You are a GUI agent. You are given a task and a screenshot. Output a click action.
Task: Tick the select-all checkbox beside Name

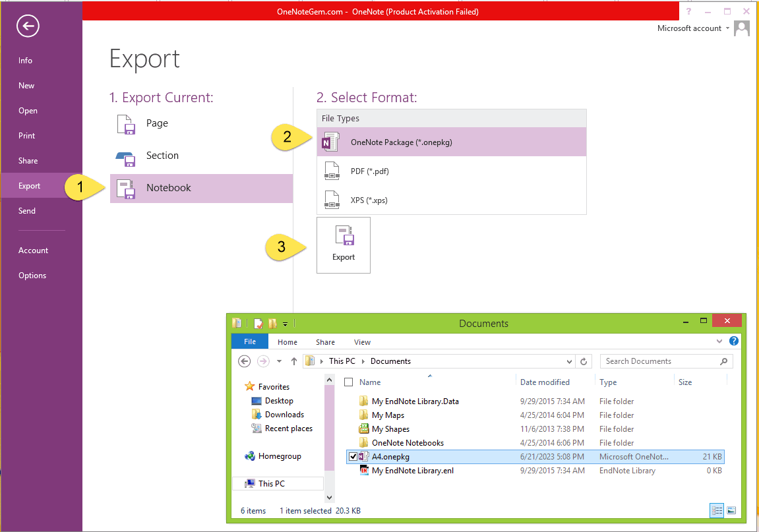(349, 382)
